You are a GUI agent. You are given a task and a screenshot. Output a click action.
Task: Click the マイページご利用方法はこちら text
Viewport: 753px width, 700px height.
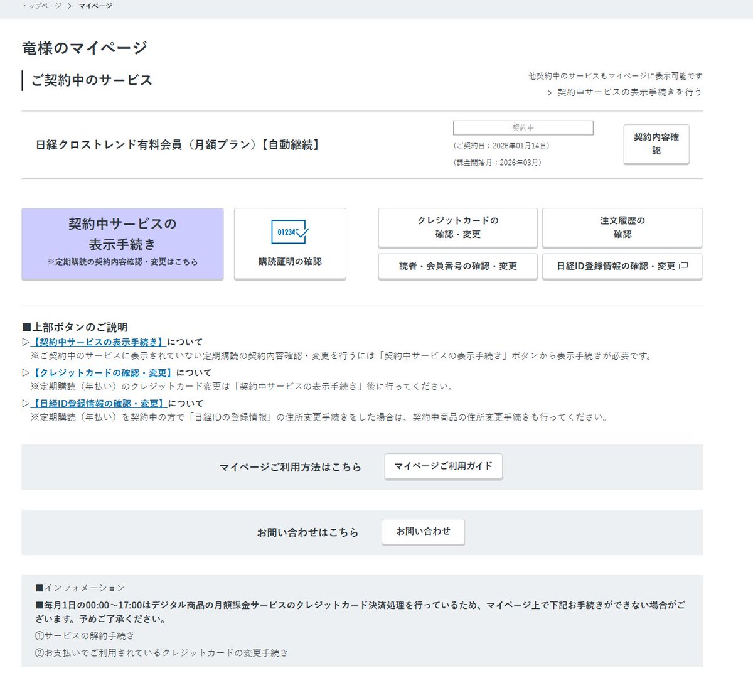point(291,467)
